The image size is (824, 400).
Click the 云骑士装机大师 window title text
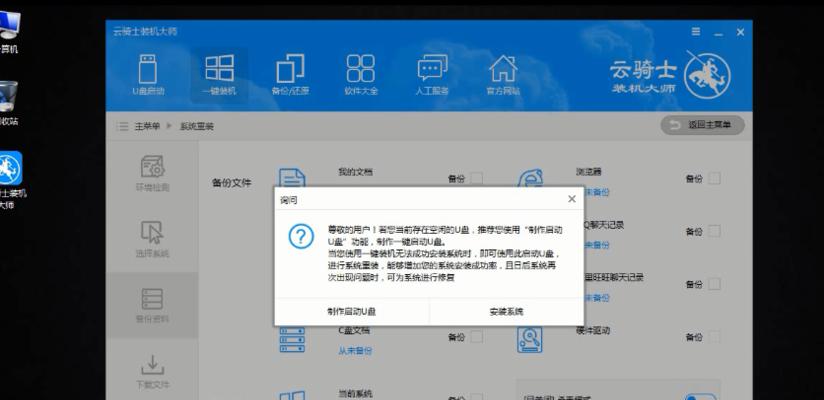145,31
